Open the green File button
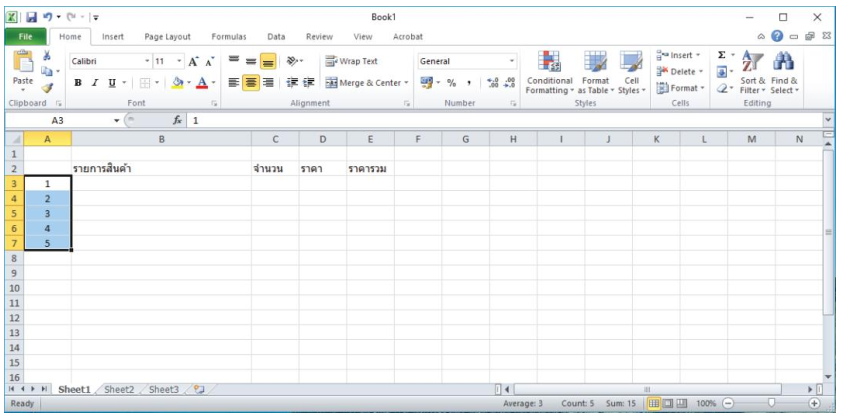This screenshot has height=418, width=842. coord(22,36)
